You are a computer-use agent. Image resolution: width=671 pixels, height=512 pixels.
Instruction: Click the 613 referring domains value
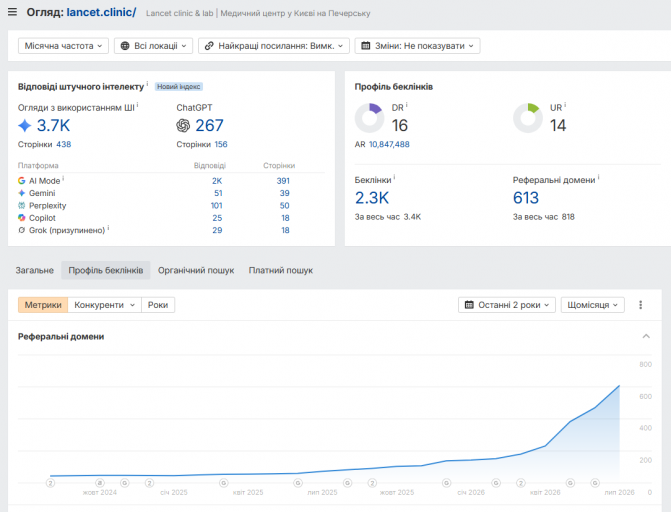(526, 198)
